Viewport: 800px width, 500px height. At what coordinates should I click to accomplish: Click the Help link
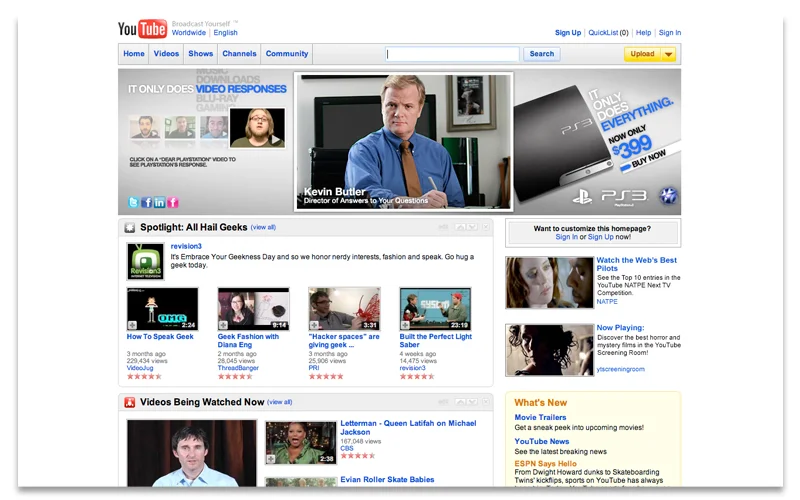point(643,33)
